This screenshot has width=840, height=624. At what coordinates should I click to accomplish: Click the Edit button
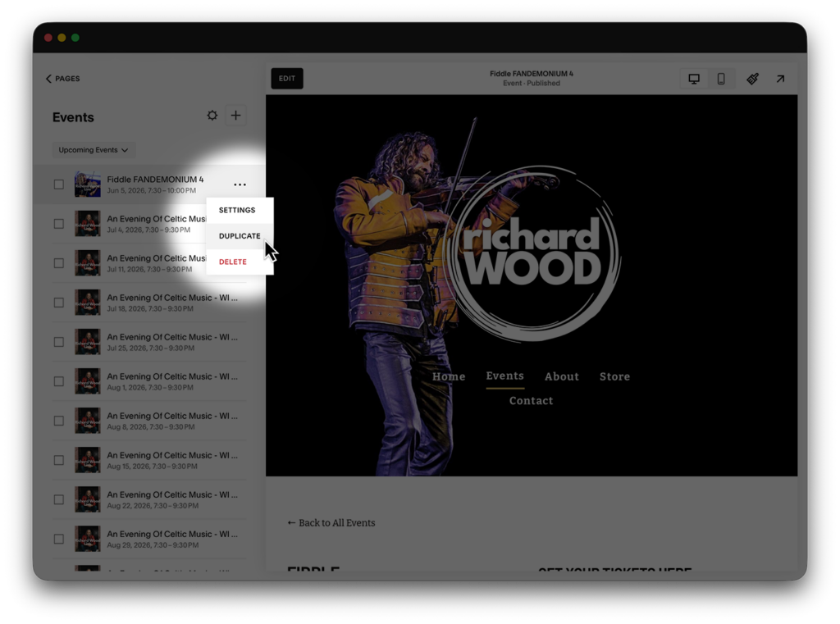point(287,79)
